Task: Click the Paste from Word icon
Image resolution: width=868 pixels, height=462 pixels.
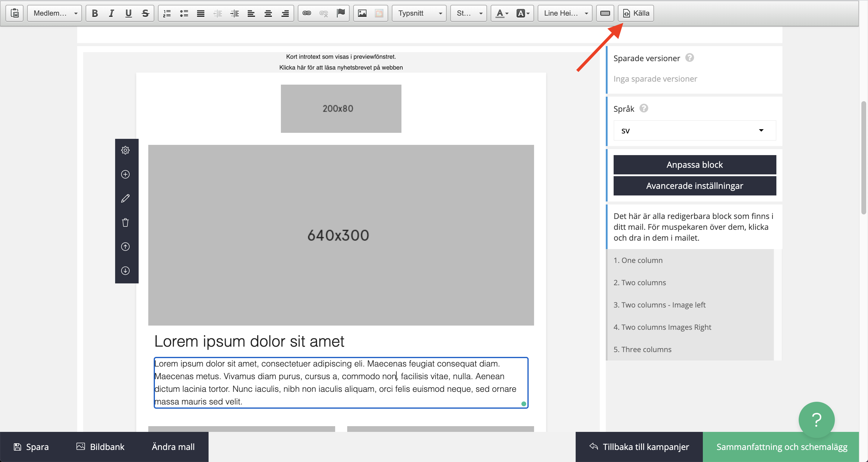Action: tap(15, 13)
